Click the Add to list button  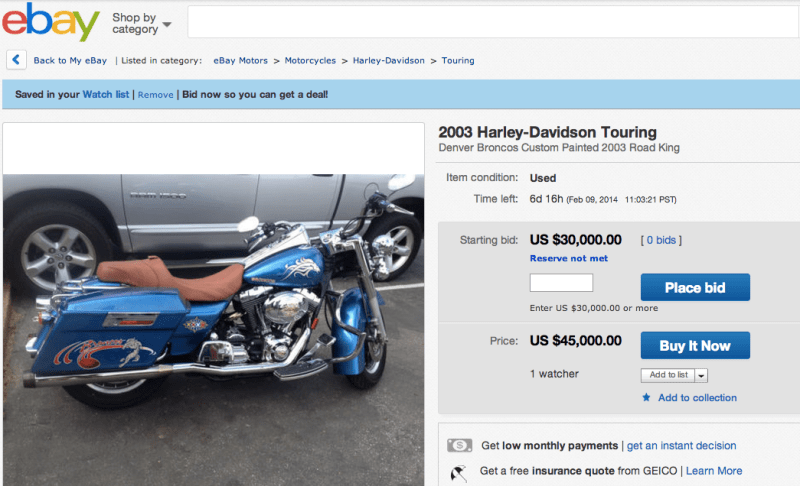pyautogui.click(x=668, y=375)
